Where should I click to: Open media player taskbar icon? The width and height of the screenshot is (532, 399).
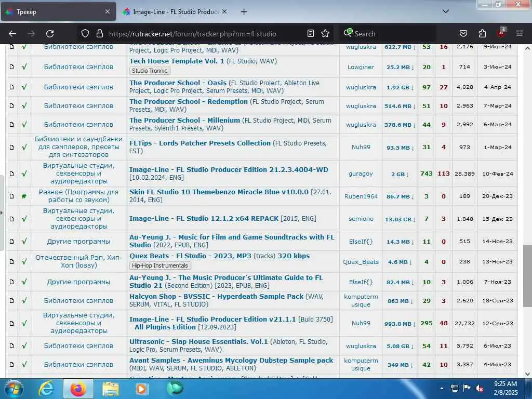pos(141,389)
